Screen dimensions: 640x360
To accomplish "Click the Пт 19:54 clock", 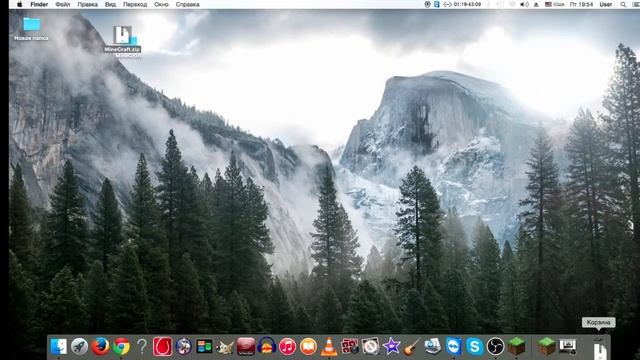I will click(581, 4).
